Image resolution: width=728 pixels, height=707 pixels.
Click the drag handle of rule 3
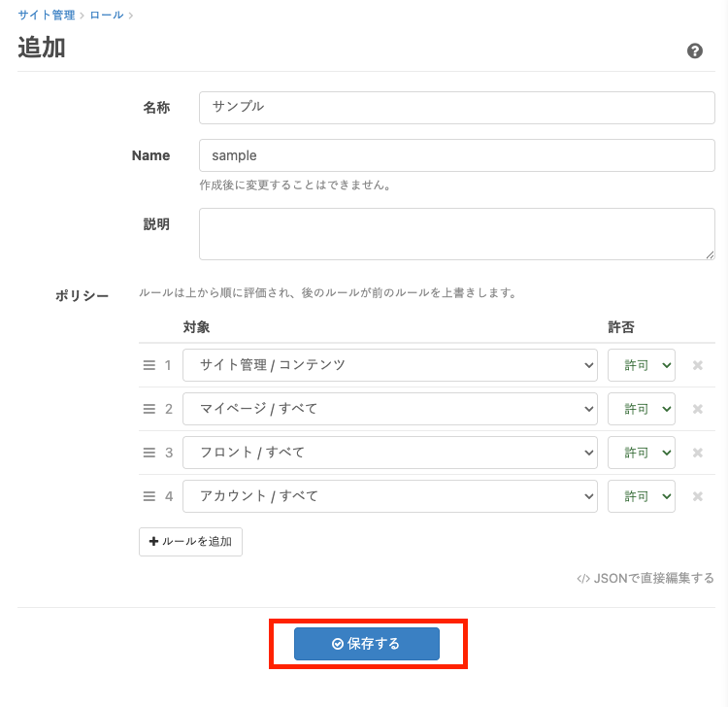[x=149, y=453]
